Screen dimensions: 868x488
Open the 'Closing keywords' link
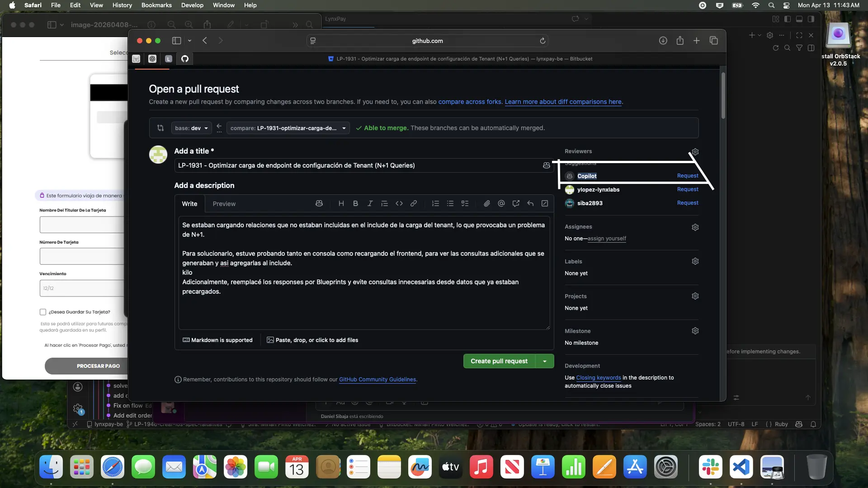[599, 378]
